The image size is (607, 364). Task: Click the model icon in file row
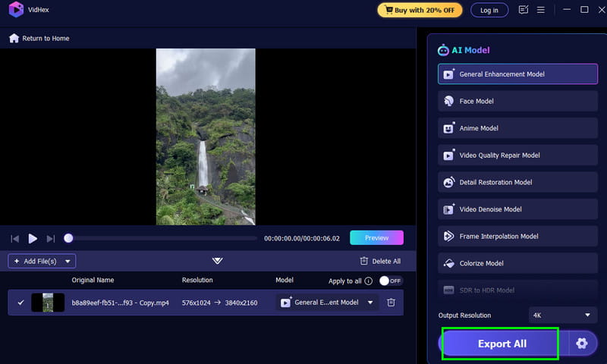(286, 302)
